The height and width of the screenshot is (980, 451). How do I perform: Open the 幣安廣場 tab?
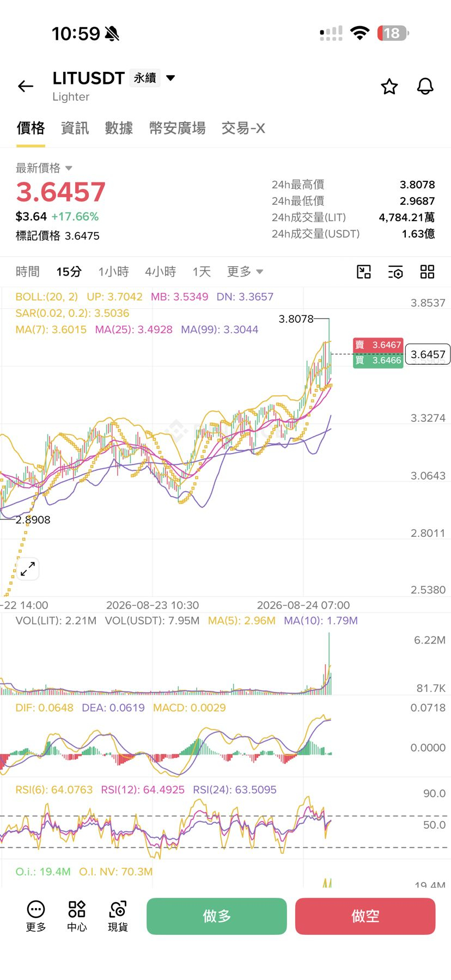pyautogui.click(x=178, y=128)
